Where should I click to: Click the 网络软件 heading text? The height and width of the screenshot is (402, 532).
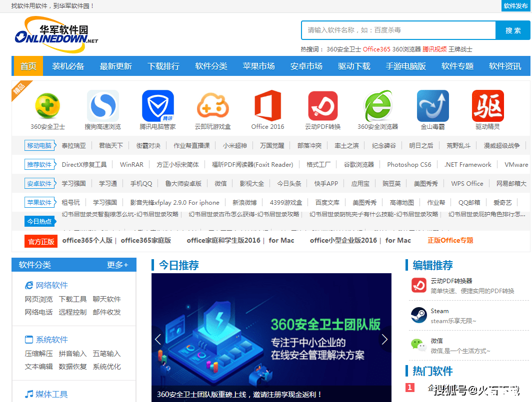(52, 286)
